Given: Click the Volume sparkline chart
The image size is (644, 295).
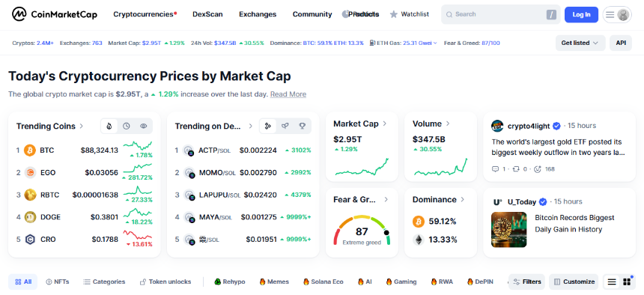Looking at the screenshot, I should point(441,166).
